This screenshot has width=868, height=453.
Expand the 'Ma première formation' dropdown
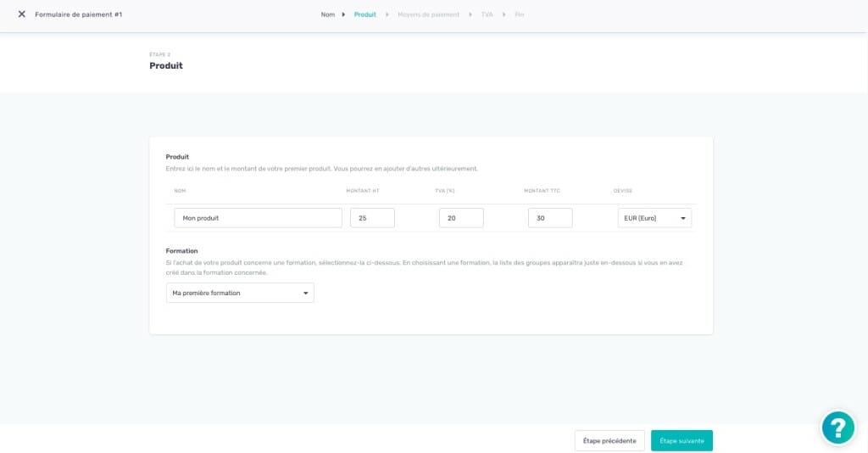tap(240, 293)
